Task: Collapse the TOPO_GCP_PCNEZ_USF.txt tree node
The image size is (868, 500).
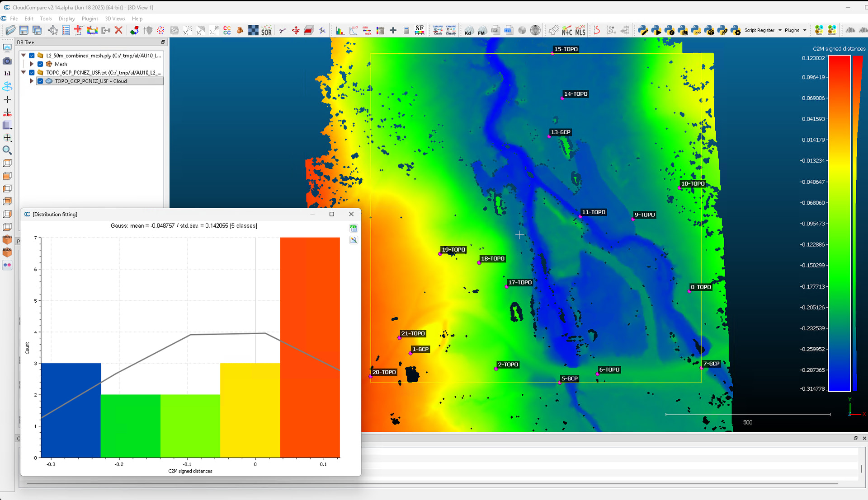Action: point(24,73)
